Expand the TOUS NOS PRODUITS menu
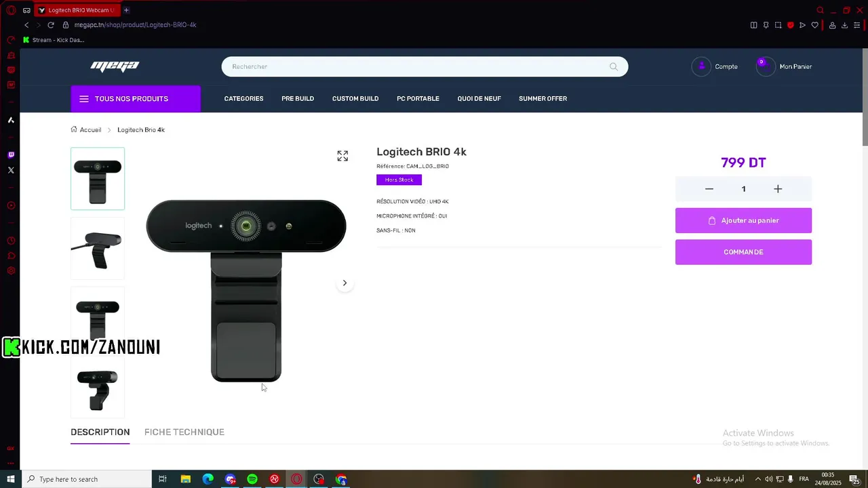 pos(136,99)
